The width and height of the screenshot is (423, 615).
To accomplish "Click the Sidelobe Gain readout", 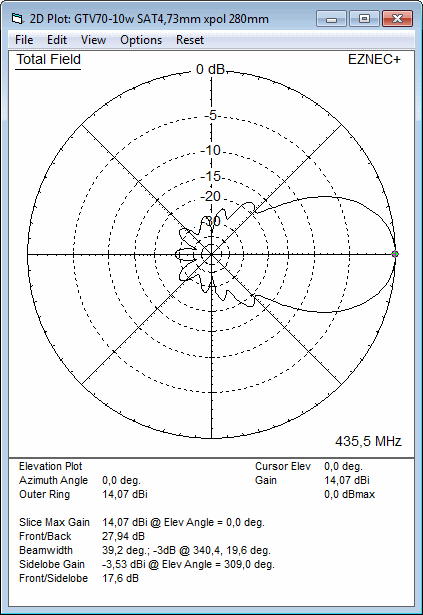I will (x=147, y=564).
